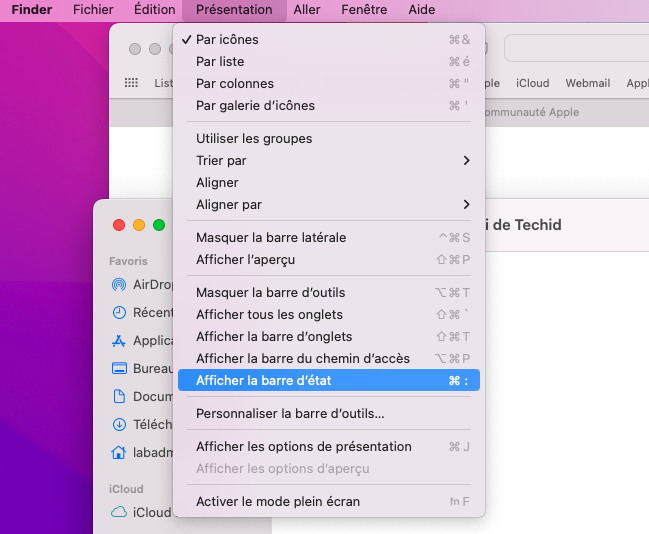Click the grid icon in Safari favorites bar

(131, 83)
